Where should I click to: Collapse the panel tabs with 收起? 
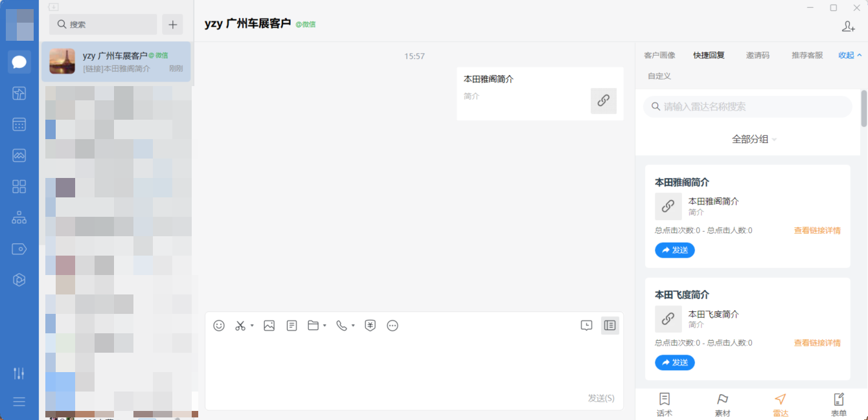[851, 55]
